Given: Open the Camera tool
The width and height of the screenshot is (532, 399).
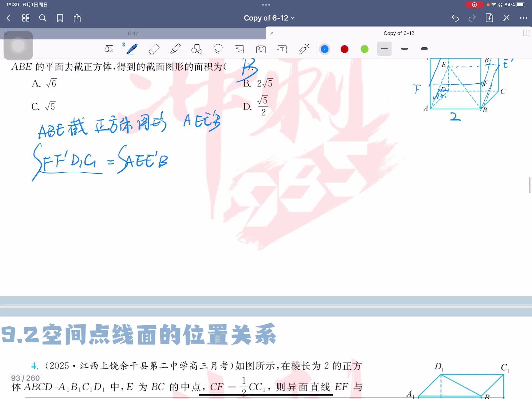Looking at the screenshot, I should click(261, 49).
